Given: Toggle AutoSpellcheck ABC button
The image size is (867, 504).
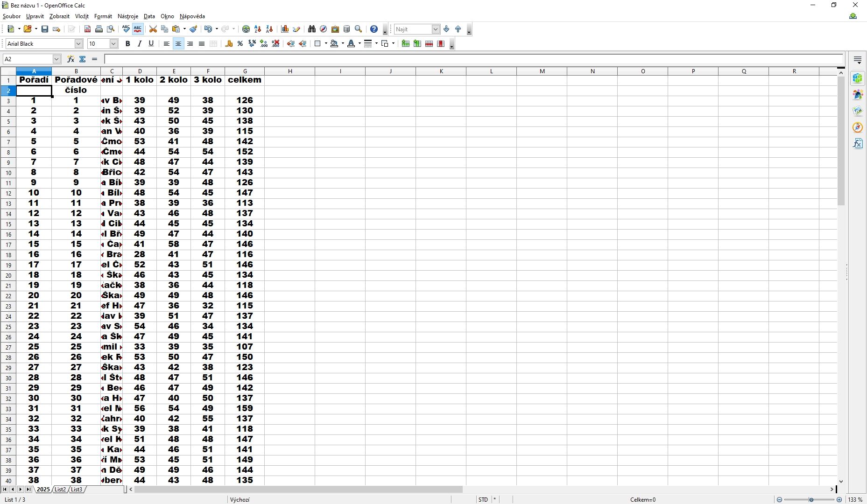Looking at the screenshot, I should pyautogui.click(x=138, y=29).
